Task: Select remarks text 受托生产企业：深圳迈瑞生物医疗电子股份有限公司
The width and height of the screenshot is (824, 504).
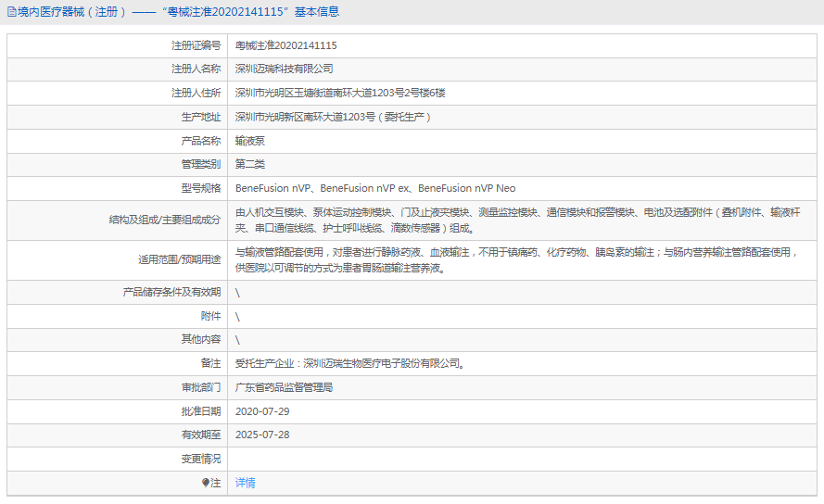Action: [x=350, y=363]
